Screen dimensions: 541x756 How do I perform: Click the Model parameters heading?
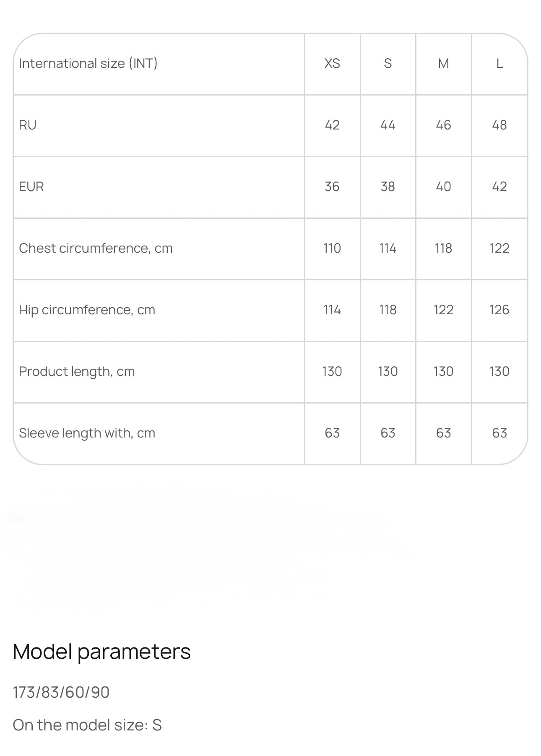pyautogui.click(x=102, y=652)
